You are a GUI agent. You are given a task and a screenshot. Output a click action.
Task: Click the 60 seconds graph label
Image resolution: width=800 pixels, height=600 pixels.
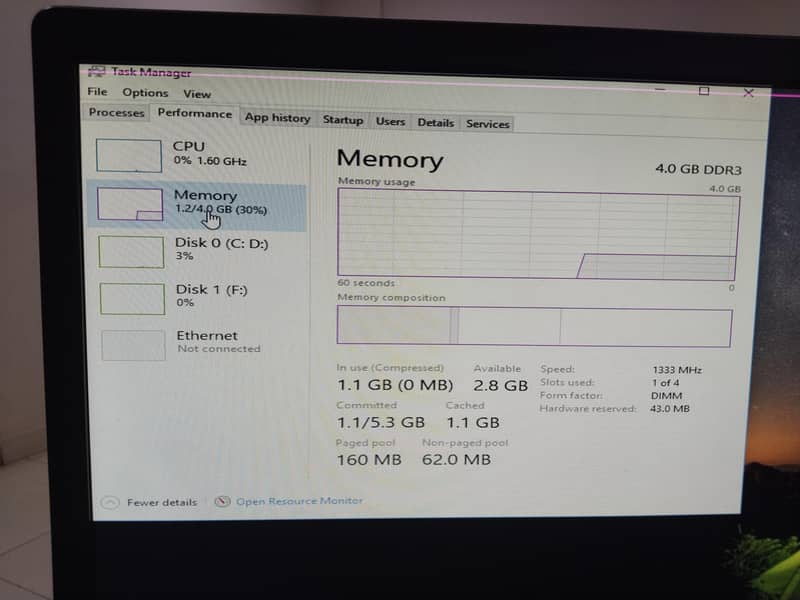click(x=366, y=283)
